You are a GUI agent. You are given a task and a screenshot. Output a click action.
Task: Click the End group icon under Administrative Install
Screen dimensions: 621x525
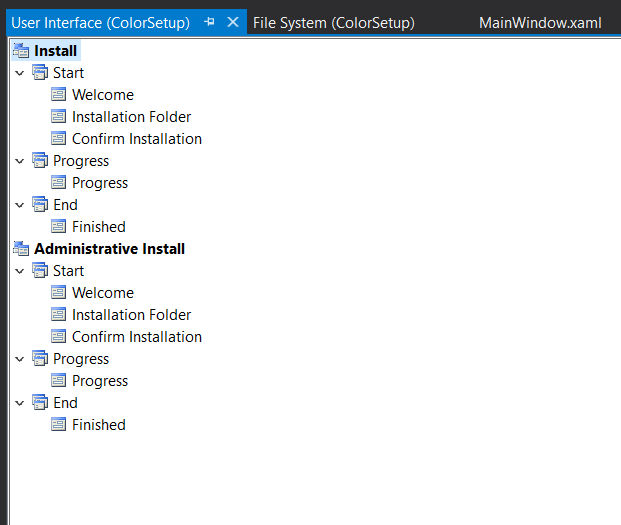tap(40, 402)
